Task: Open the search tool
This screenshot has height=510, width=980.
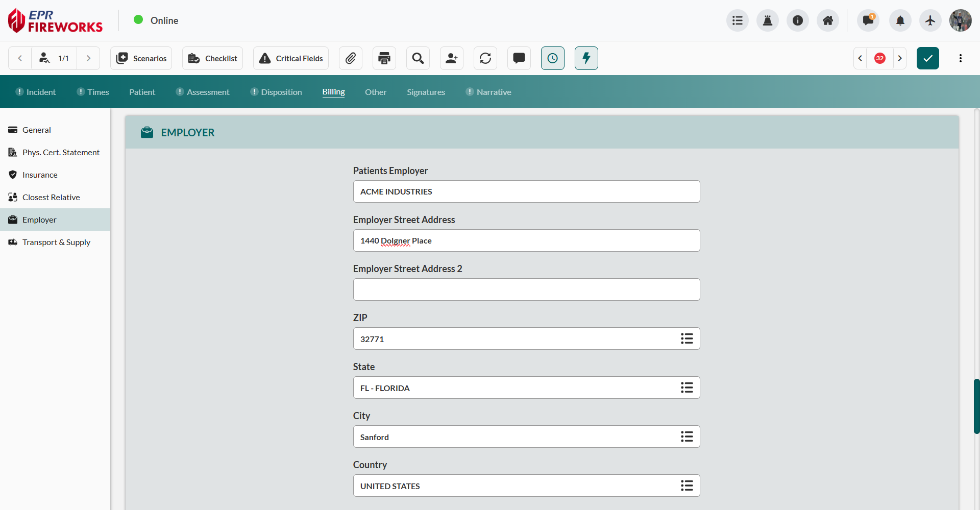Action: click(x=418, y=58)
